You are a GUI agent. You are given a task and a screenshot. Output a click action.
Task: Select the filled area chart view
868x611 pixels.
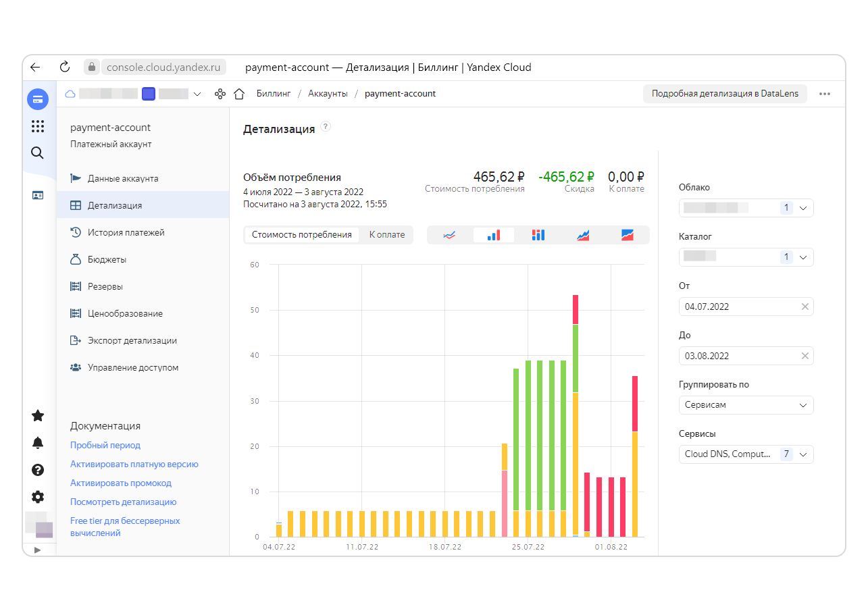click(x=628, y=235)
